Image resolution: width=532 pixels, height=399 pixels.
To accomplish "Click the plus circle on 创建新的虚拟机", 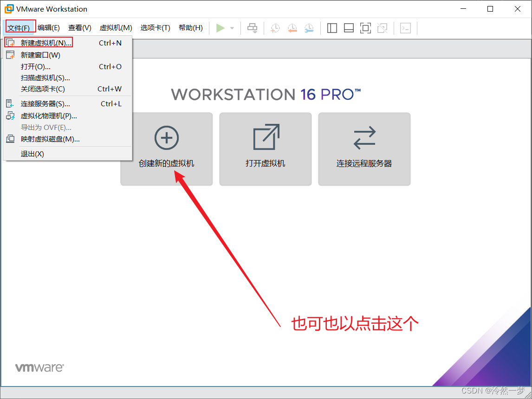I will point(167,138).
